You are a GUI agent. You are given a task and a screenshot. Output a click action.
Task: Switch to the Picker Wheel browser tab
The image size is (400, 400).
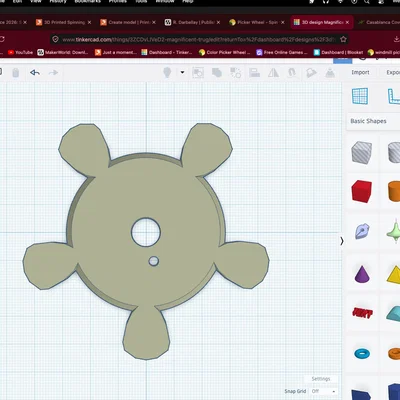click(x=257, y=22)
